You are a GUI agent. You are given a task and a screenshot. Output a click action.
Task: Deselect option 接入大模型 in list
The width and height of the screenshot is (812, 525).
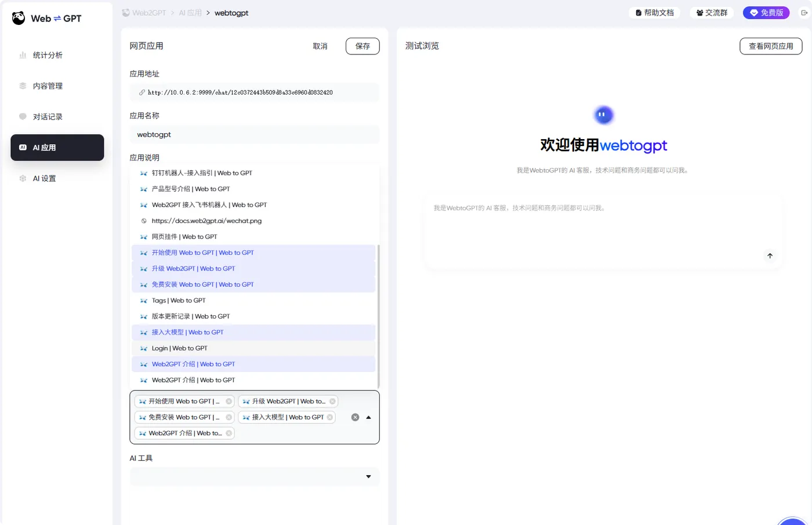[x=253, y=332]
